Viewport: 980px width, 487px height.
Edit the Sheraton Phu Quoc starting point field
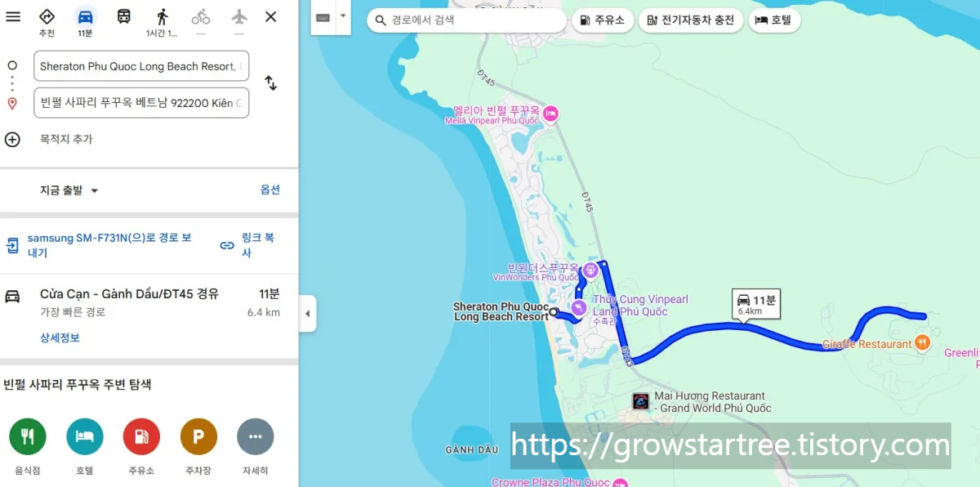coord(141,66)
